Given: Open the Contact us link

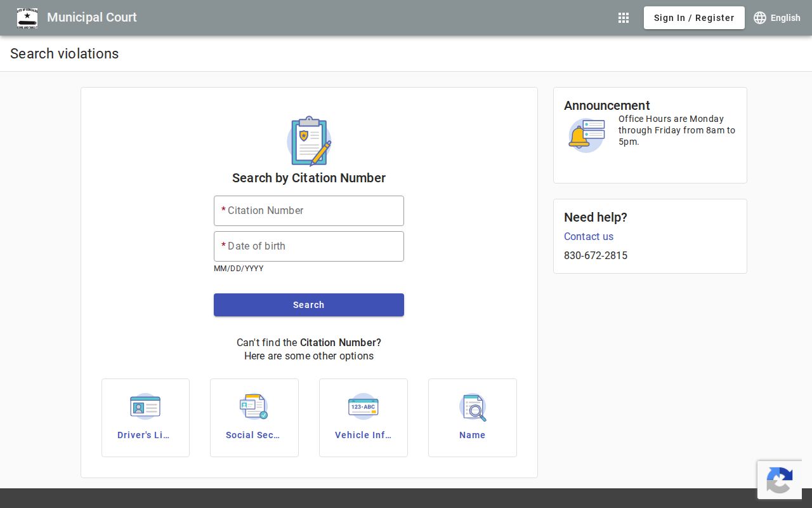Looking at the screenshot, I should (x=589, y=236).
